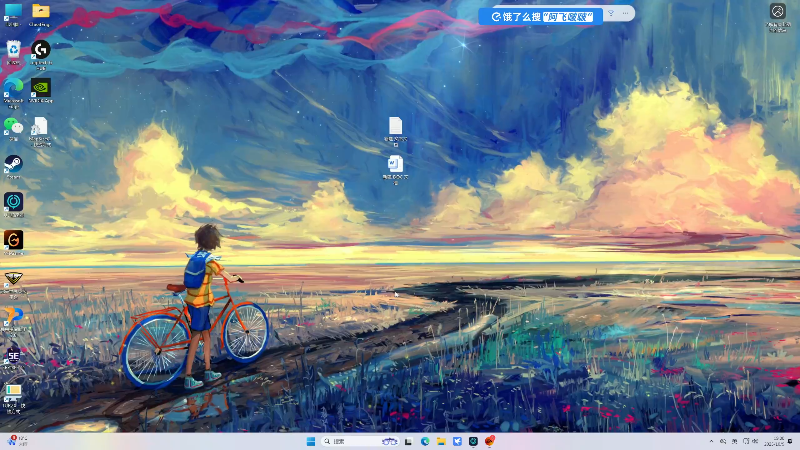800x450 pixels.
Task: Select the yellow folder on desktop
Action: pos(40,14)
